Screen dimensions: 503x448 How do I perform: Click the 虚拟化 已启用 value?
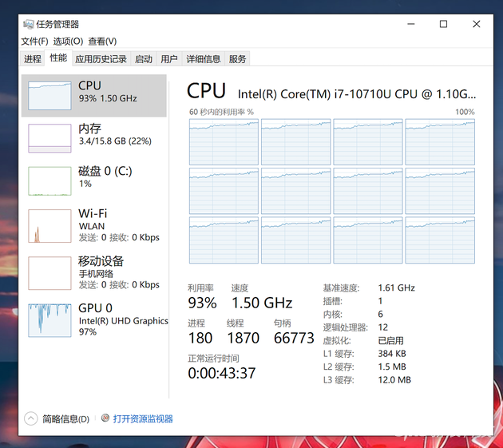click(390, 340)
